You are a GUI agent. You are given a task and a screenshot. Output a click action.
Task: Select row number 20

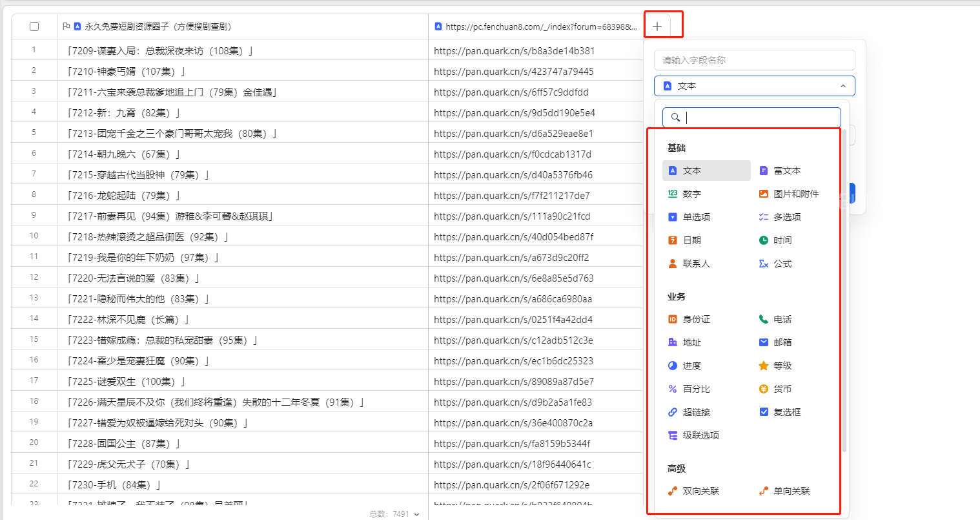point(34,442)
